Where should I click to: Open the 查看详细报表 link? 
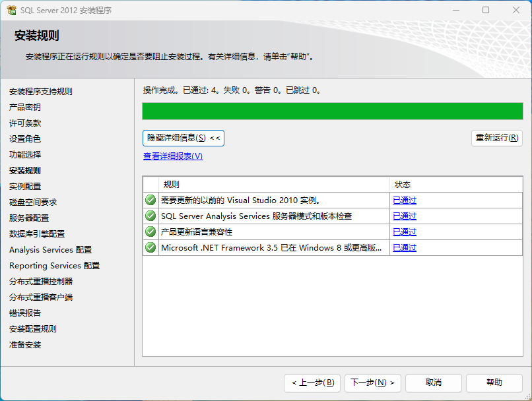point(173,156)
